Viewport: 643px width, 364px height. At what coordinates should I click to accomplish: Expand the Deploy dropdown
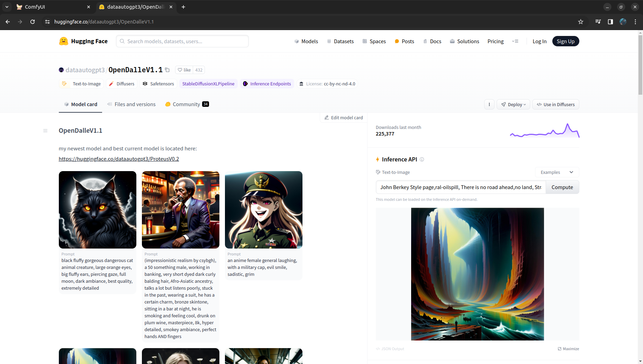[x=513, y=104]
